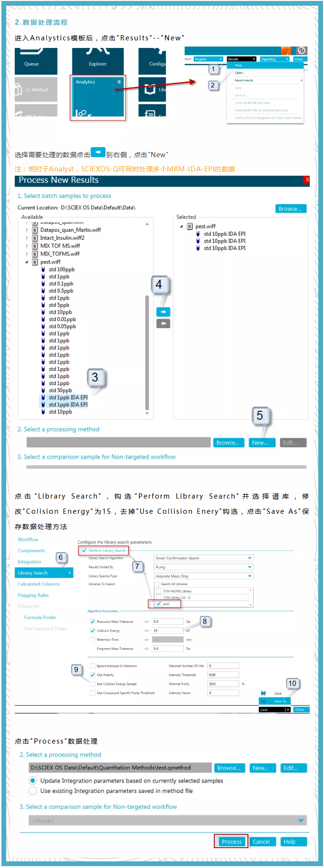Select Update Integration parameters radio button
The image size is (324, 868).
pyautogui.click(x=33, y=781)
